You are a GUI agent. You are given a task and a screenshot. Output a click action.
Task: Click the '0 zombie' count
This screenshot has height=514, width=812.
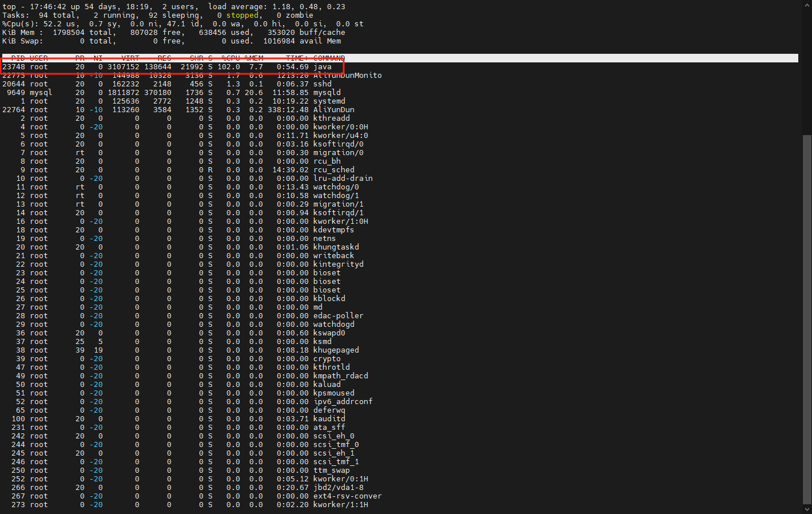pos(295,15)
